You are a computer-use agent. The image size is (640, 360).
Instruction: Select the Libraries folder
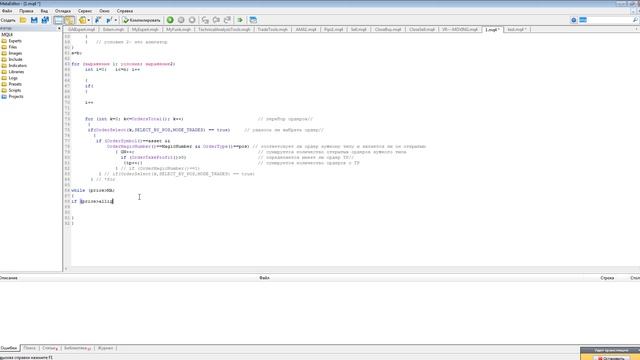(x=16, y=71)
